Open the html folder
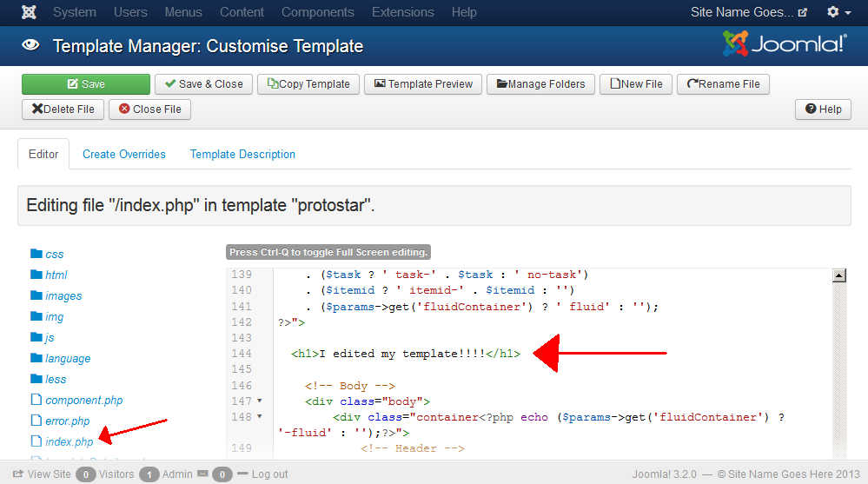This screenshot has height=484, width=868. 56,275
